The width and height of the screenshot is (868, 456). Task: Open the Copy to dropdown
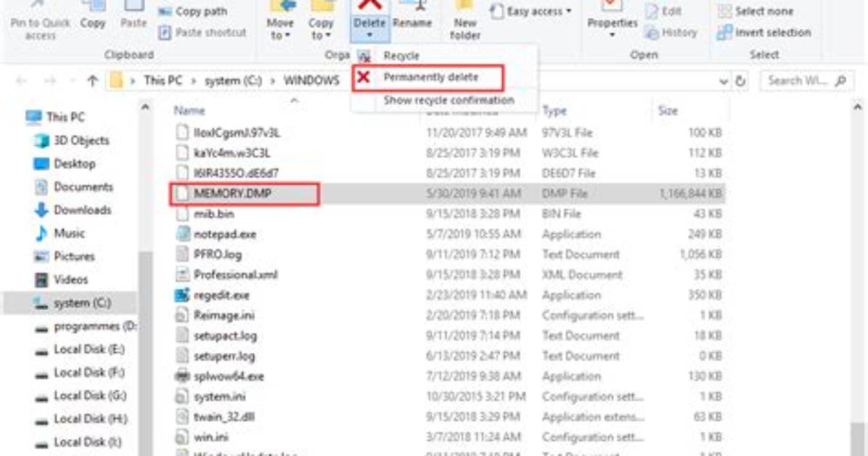point(321,23)
